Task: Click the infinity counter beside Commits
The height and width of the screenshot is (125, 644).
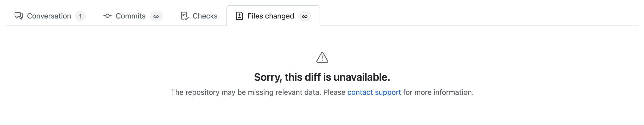Action: pyautogui.click(x=156, y=16)
